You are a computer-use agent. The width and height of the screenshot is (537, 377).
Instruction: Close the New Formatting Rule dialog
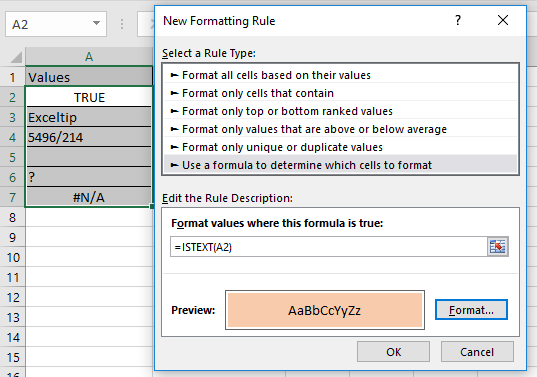(503, 20)
